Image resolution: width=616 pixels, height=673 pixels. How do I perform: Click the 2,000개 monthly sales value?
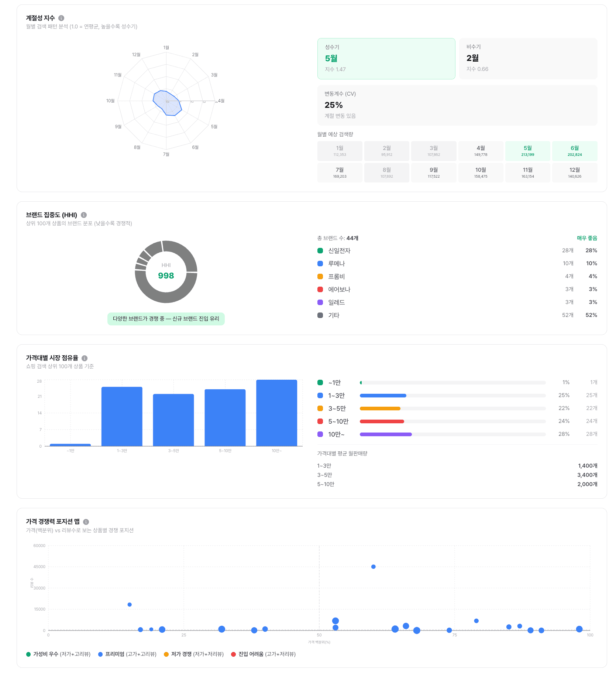click(x=587, y=484)
